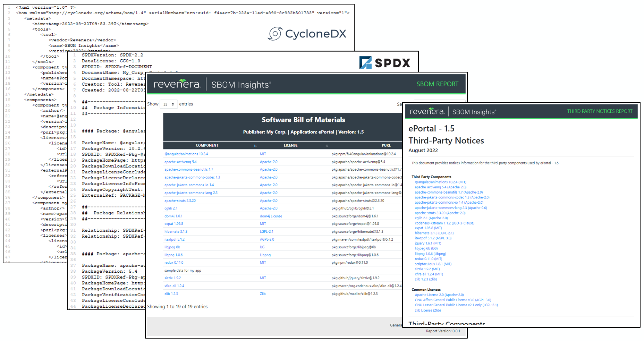Open the dom4j License link
Screen dimensions: 644x341
click(x=271, y=216)
